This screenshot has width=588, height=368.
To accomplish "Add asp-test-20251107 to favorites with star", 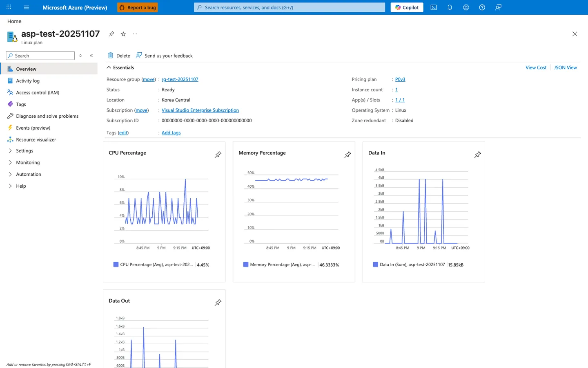I will (123, 34).
